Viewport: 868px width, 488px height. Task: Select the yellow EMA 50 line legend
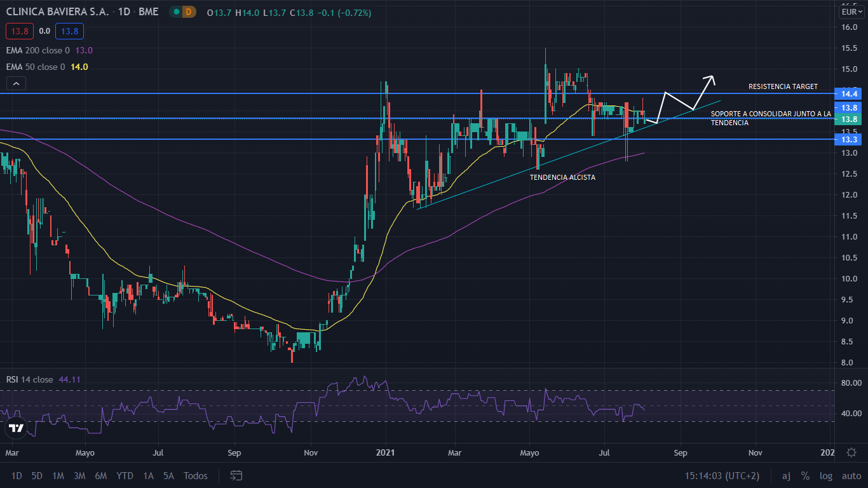click(x=36, y=67)
